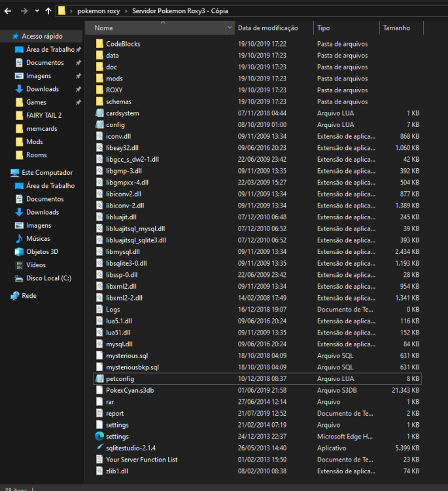Click the rar file icon

pyautogui.click(x=99, y=402)
